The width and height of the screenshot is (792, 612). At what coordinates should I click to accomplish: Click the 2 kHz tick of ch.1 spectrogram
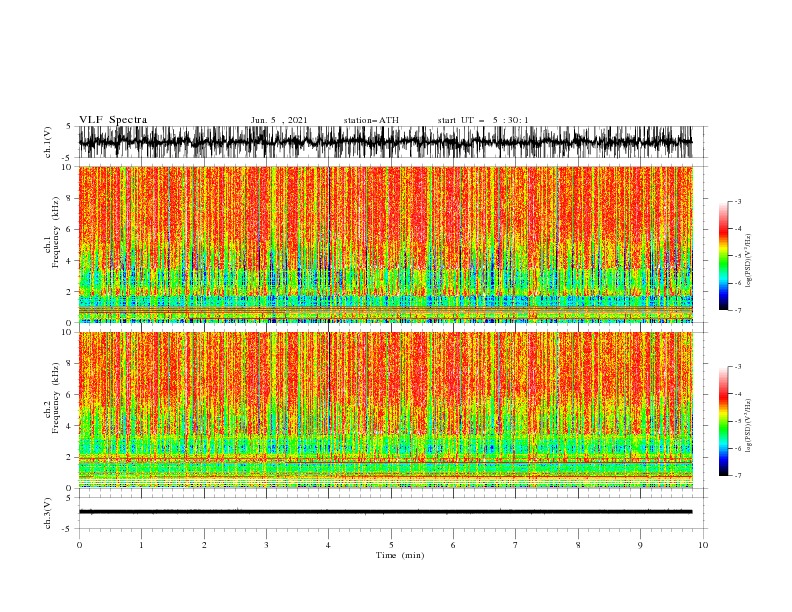70,292
